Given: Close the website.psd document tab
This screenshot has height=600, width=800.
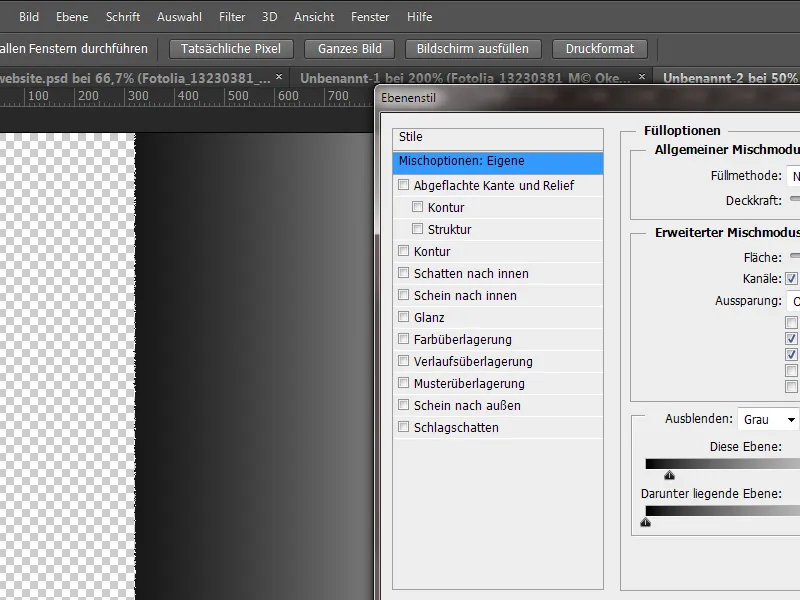Looking at the screenshot, I should [279, 77].
